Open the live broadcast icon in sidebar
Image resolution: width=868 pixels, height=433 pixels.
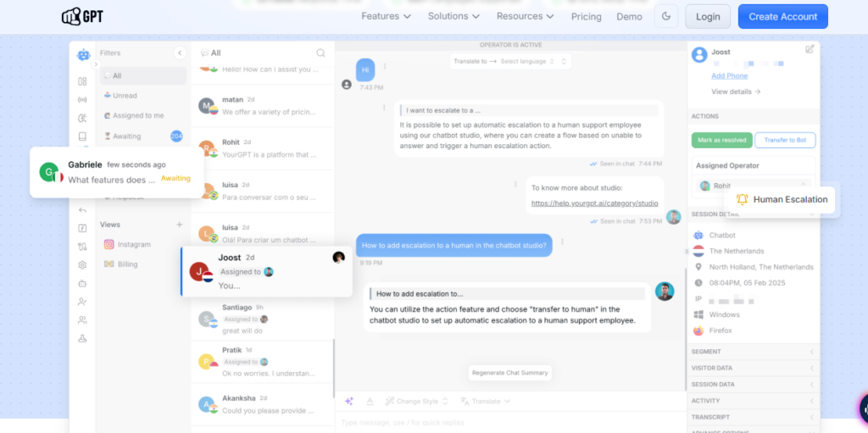pos(82,100)
